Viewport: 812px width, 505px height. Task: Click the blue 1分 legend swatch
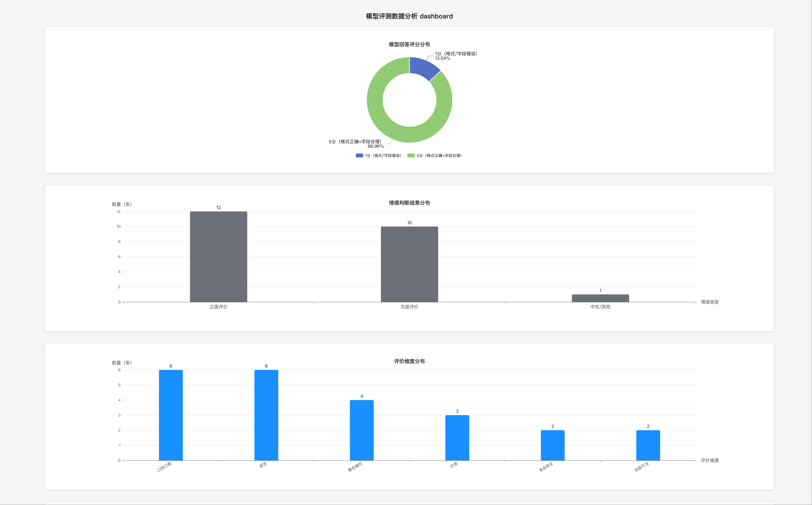click(359, 156)
